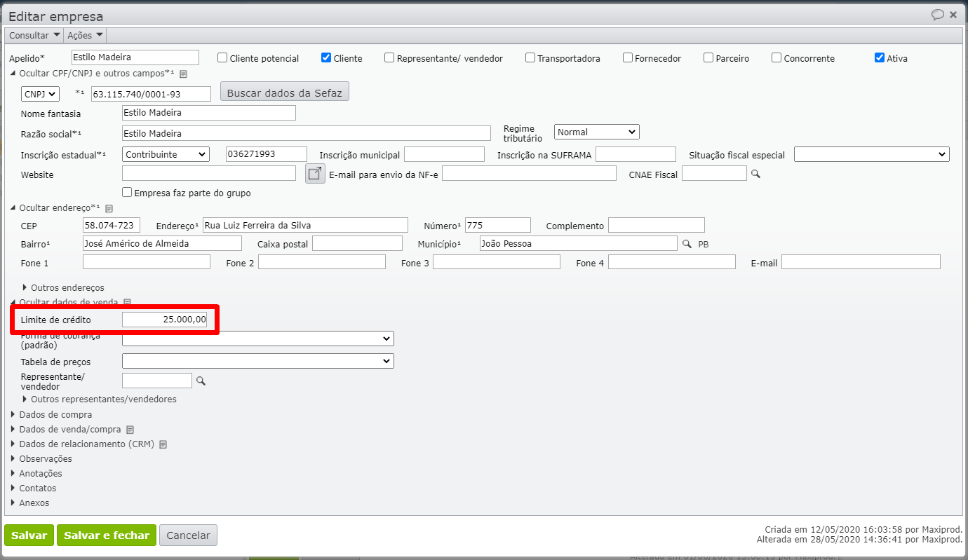
Task: Mark the Fornecedor checkbox
Action: click(x=628, y=58)
